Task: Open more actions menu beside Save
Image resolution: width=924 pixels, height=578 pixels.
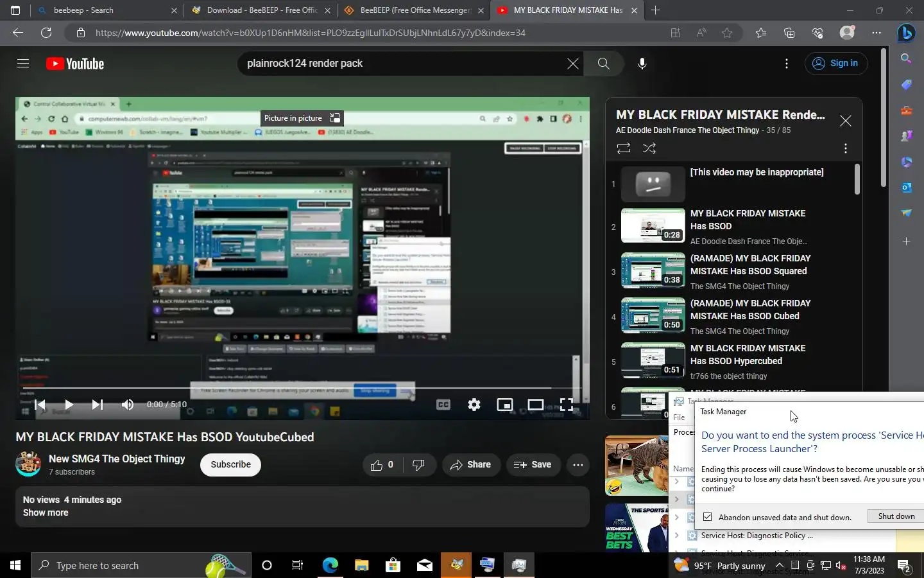Action: coord(577,464)
